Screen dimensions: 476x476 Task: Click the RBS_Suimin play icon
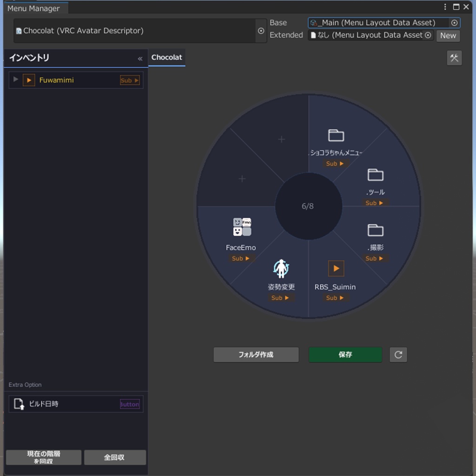(x=335, y=268)
